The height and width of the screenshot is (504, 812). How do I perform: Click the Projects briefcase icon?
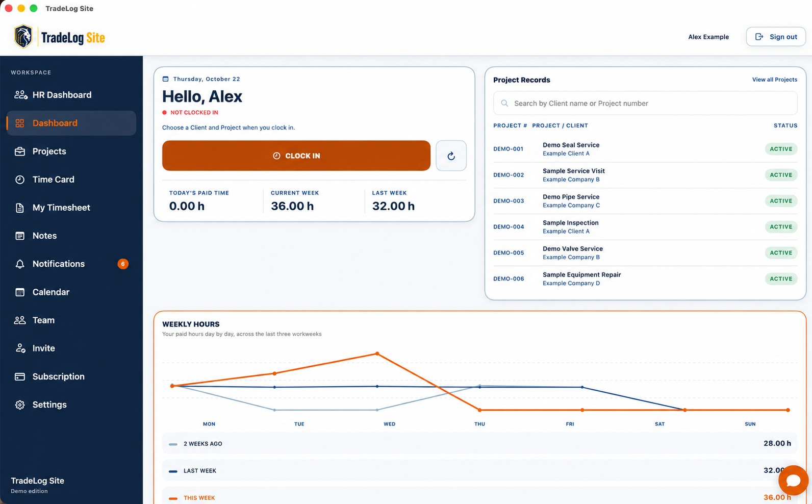(x=20, y=152)
